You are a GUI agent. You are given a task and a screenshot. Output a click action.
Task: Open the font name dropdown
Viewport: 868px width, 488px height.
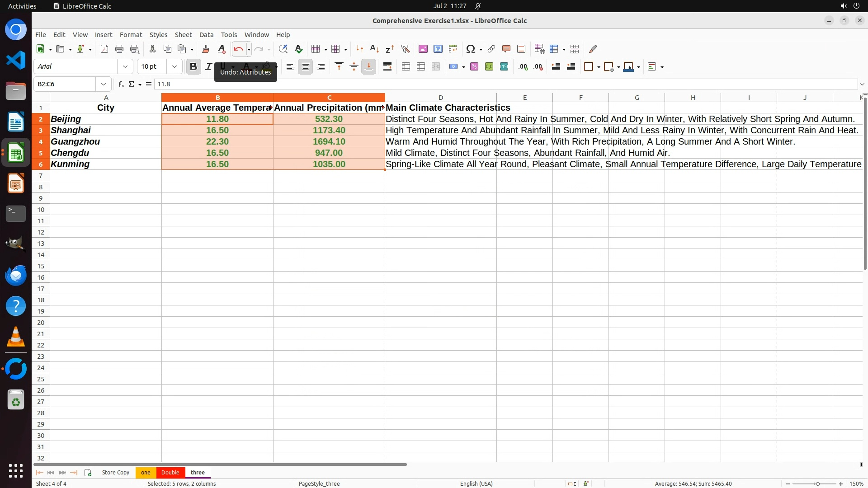pyautogui.click(x=125, y=67)
